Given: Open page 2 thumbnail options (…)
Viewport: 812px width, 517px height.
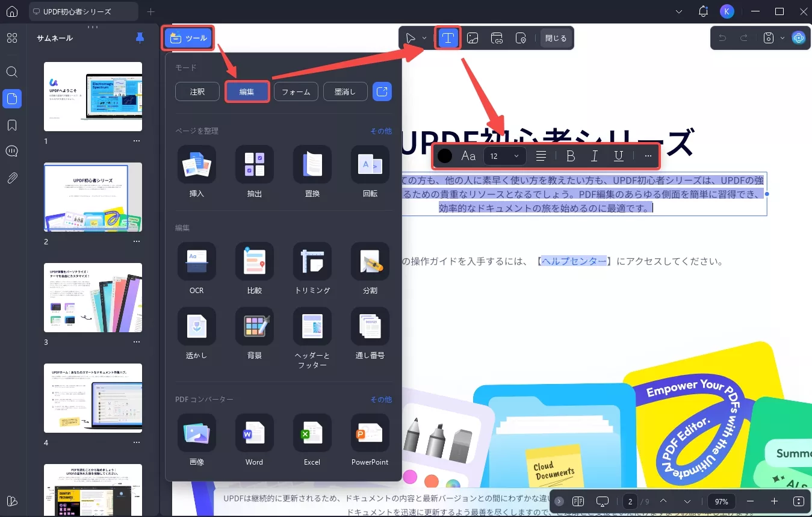Looking at the screenshot, I should 137,241.
